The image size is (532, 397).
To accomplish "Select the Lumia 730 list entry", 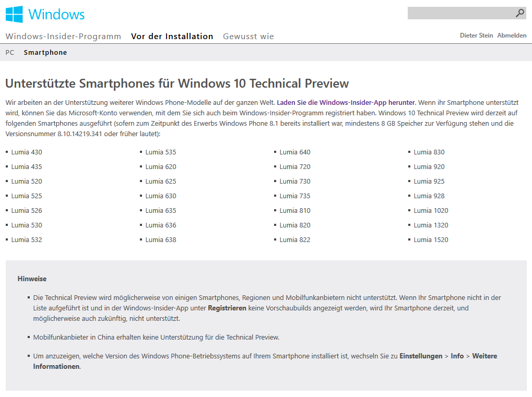I will coord(295,182).
